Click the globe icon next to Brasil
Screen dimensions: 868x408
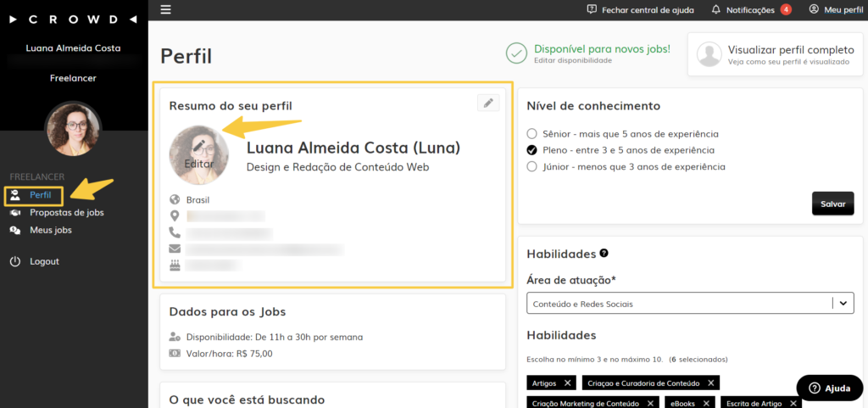click(x=175, y=200)
